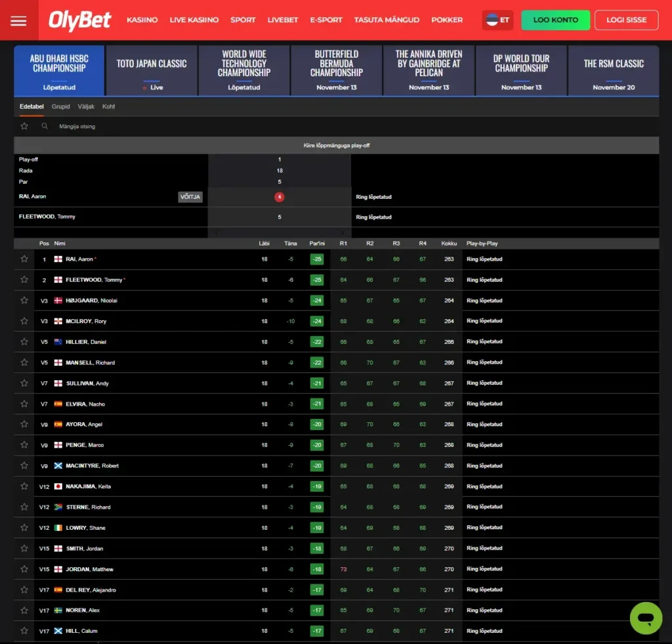Toggle favorite star for Rai, Aaron
This screenshot has height=644, width=672.
(24, 259)
